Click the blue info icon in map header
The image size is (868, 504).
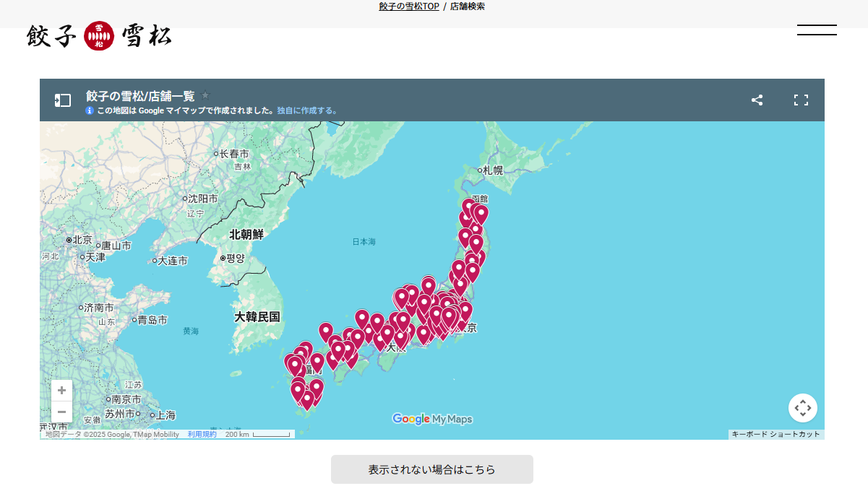point(90,110)
